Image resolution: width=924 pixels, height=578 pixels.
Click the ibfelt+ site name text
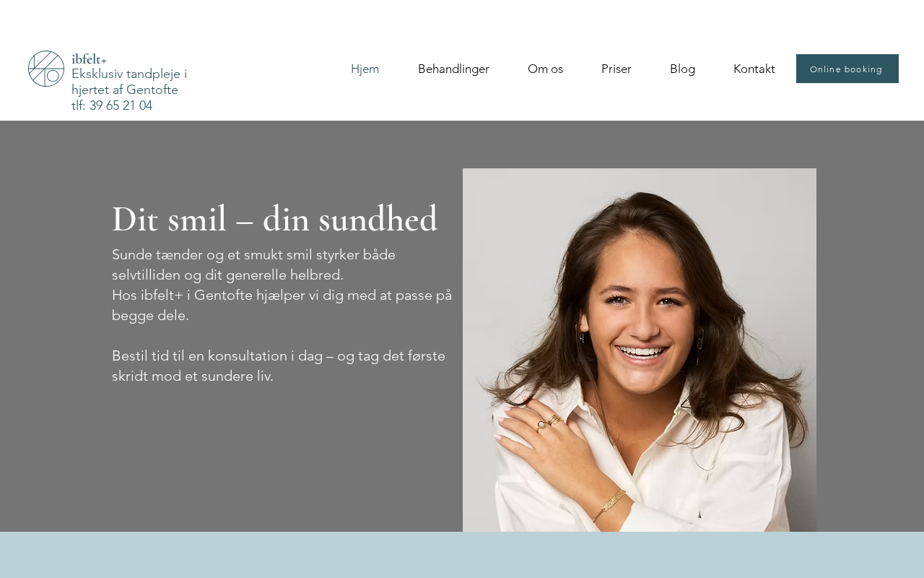pos(89,59)
